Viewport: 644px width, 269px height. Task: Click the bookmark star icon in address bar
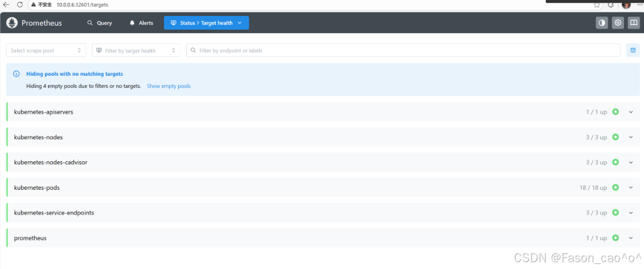[597, 5]
